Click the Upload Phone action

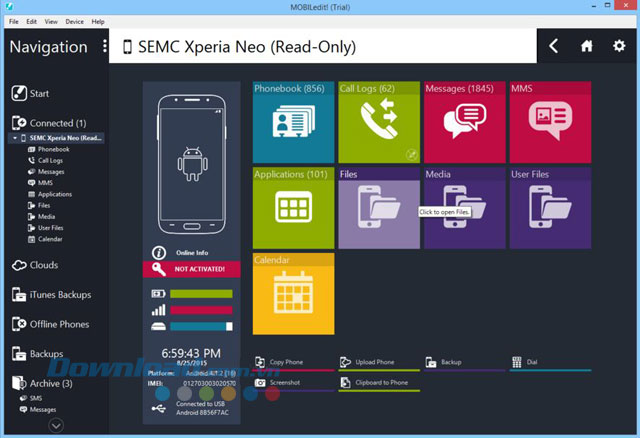pyautogui.click(x=379, y=362)
